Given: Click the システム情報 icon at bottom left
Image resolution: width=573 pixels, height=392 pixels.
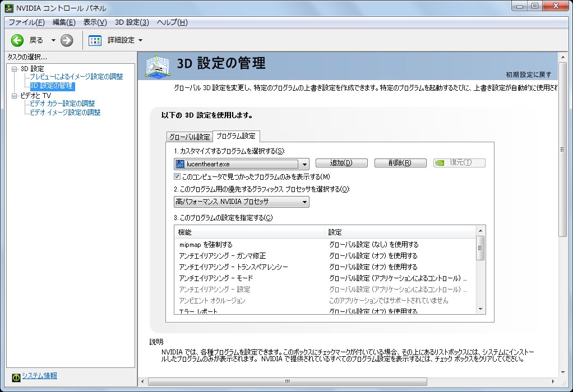Looking at the screenshot, I should click(16, 377).
